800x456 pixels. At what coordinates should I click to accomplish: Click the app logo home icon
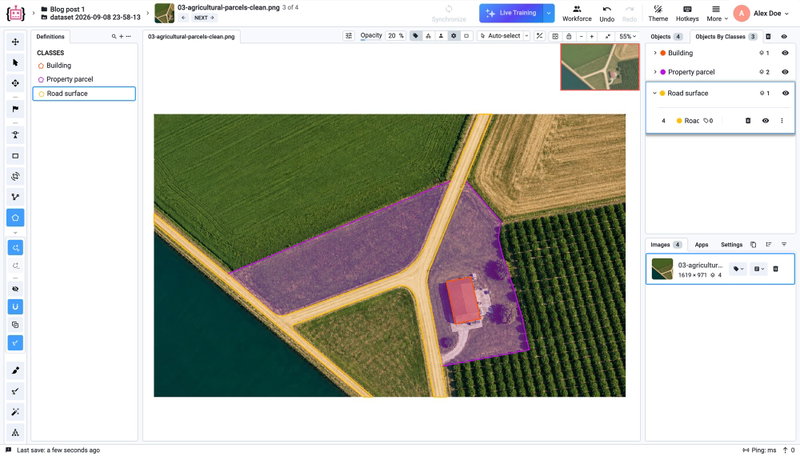click(15, 13)
